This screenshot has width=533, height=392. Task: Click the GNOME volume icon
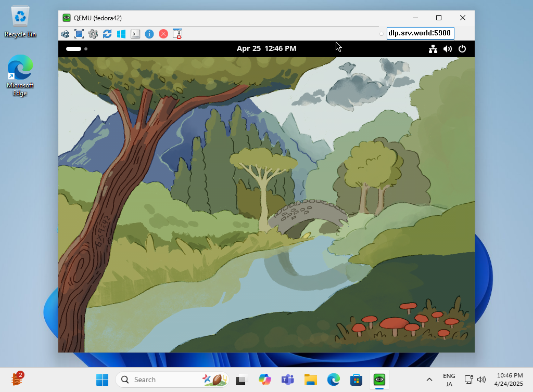pyautogui.click(x=448, y=49)
